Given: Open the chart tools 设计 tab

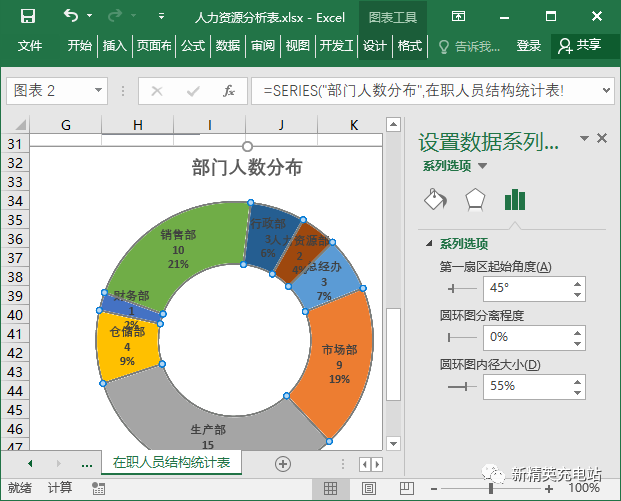Looking at the screenshot, I should [x=374, y=46].
